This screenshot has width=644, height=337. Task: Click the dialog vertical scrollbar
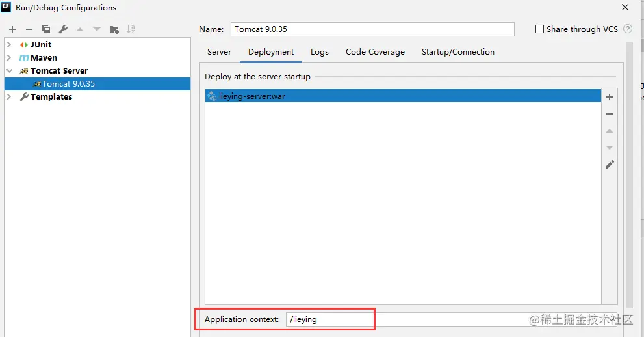point(630,174)
